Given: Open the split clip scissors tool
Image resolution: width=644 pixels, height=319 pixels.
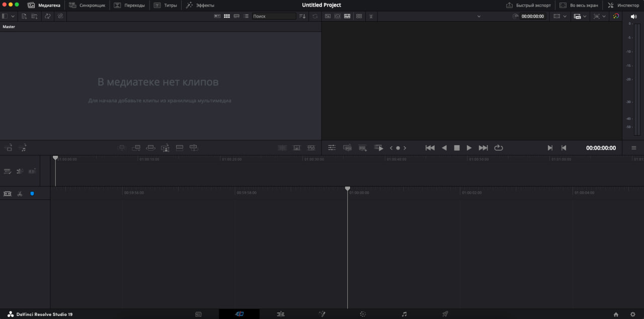Looking at the screenshot, I should (x=20, y=193).
